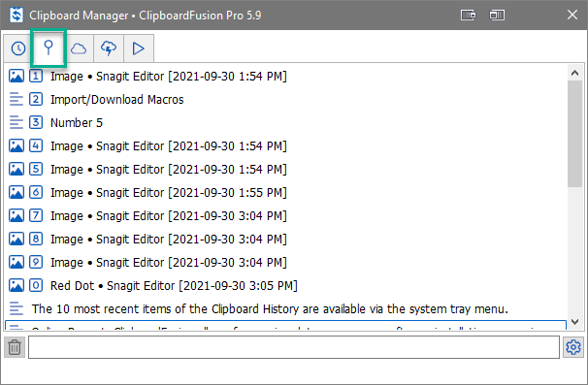The width and height of the screenshot is (588, 385).
Task: Click the image icon of item 4
Action: click(x=16, y=145)
